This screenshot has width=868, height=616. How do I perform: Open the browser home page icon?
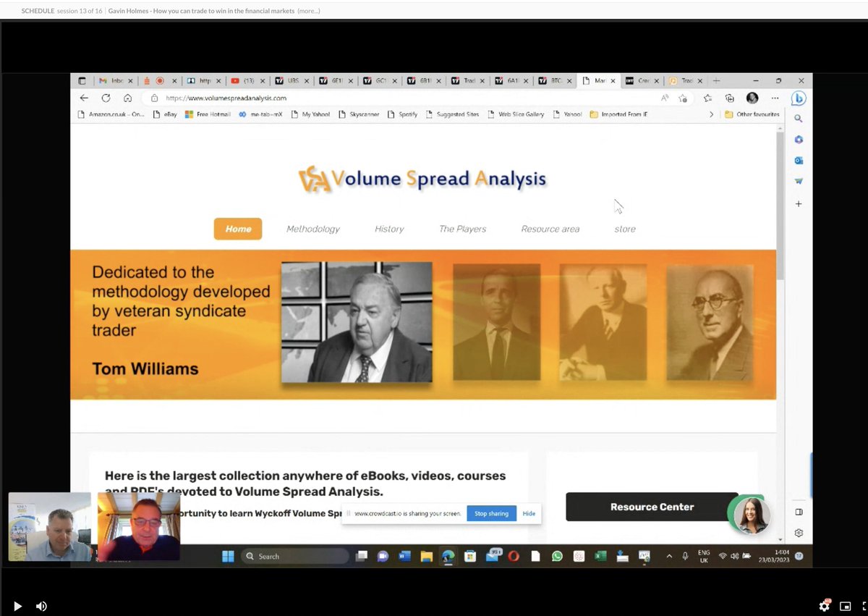pyautogui.click(x=127, y=98)
